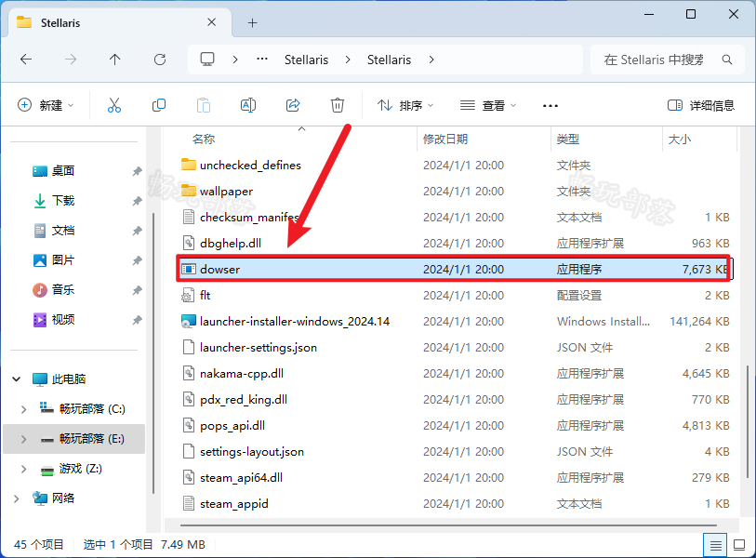The width and height of the screenshot is (756, 558).
Task: Click the Share icon in toolbar
Action: pos(293,105)
